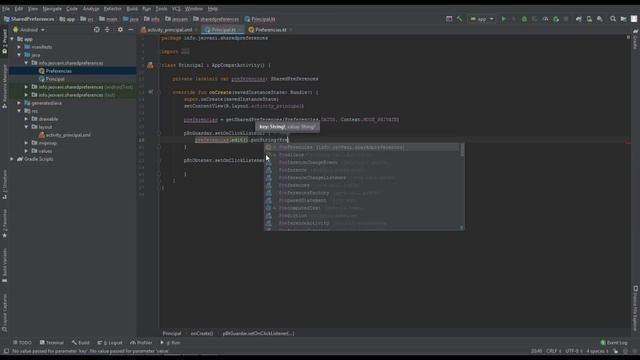
Task: Expand the drawable folder
Action: [x=27, y=119]
